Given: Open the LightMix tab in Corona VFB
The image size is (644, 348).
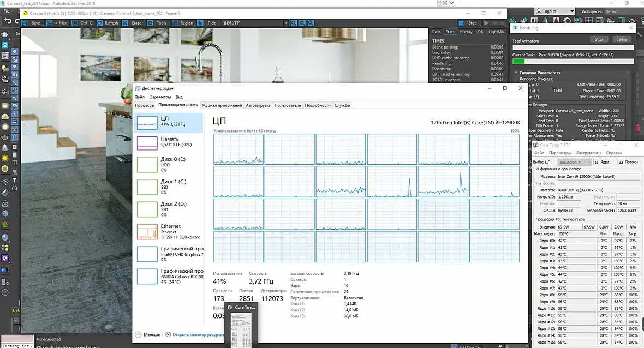Looking at the screenshot, I should click(496, 32).
